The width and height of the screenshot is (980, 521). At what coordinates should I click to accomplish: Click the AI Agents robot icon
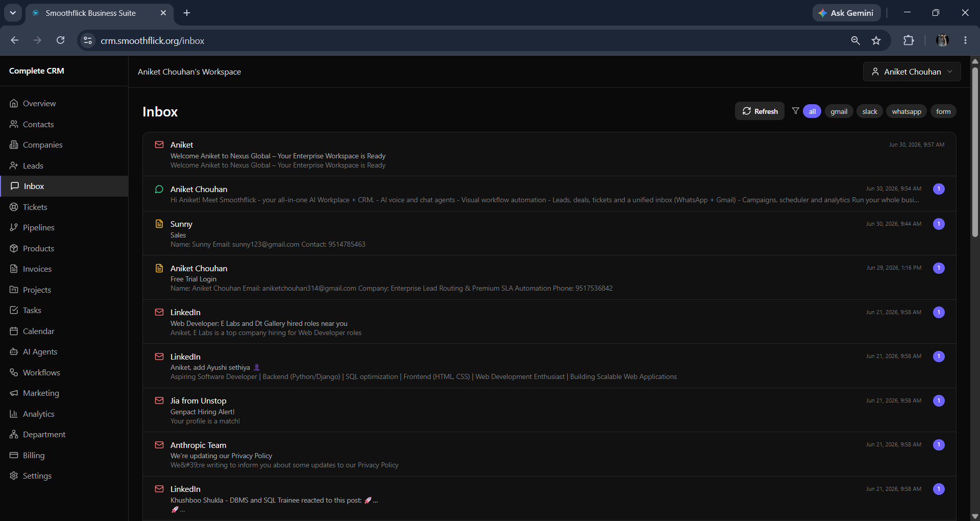coord(14,351)
